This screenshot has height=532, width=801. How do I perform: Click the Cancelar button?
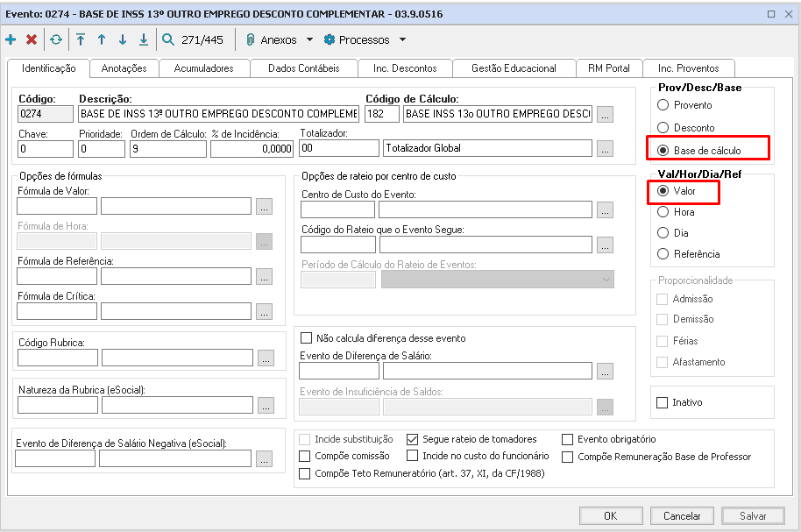(682, 516)
